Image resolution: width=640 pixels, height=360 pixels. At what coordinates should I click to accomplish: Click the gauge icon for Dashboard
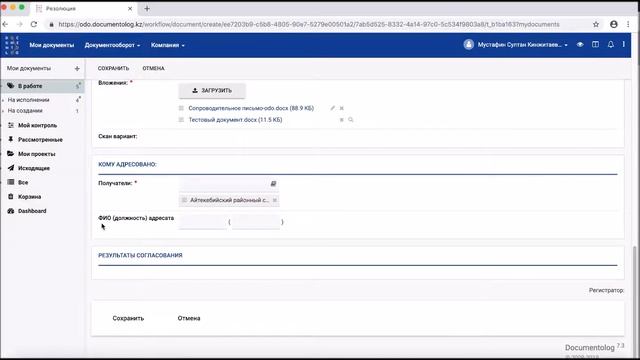(11, 211)
